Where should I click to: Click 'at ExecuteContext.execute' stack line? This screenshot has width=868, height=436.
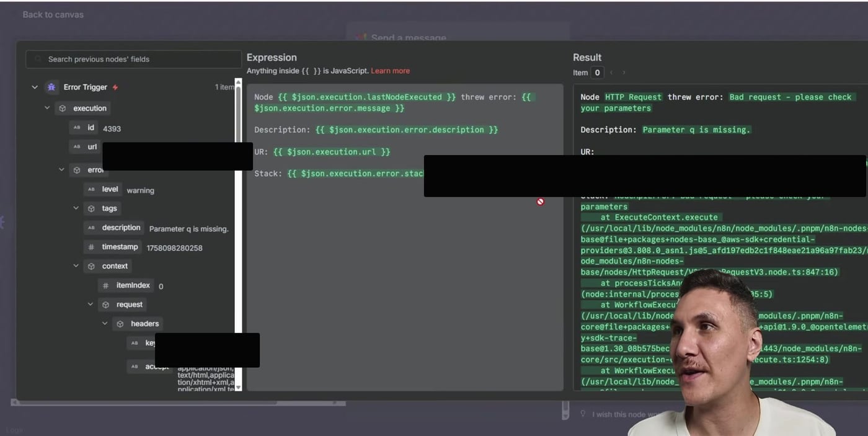659,218
